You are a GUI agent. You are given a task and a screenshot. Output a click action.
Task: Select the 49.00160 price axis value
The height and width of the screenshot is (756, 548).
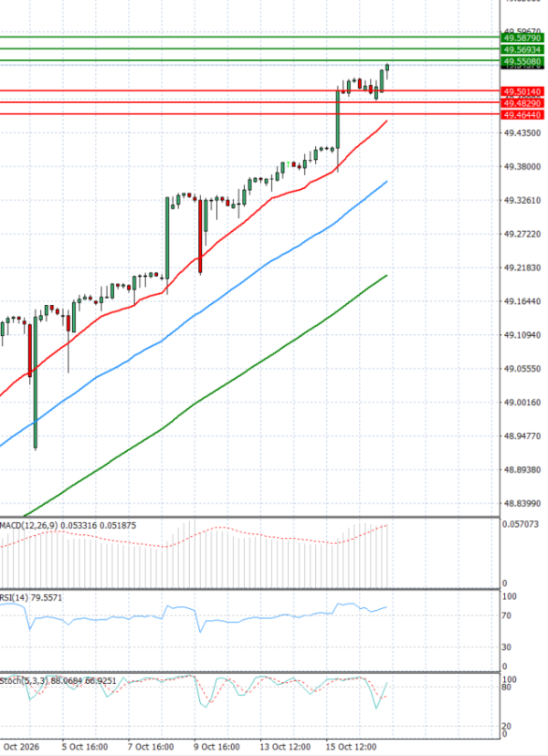(x=522, y=402)
